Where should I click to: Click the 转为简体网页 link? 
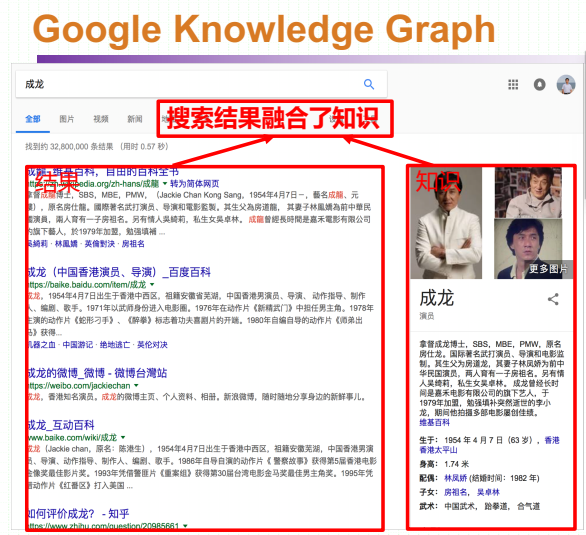coord(194,183)
